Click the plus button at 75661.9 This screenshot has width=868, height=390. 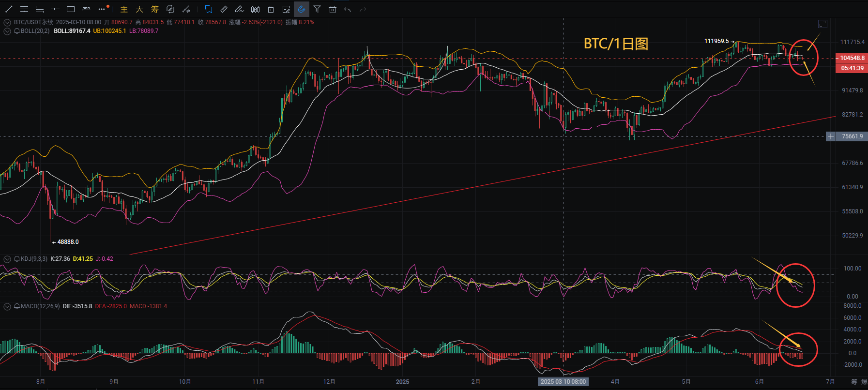(831, 136)
